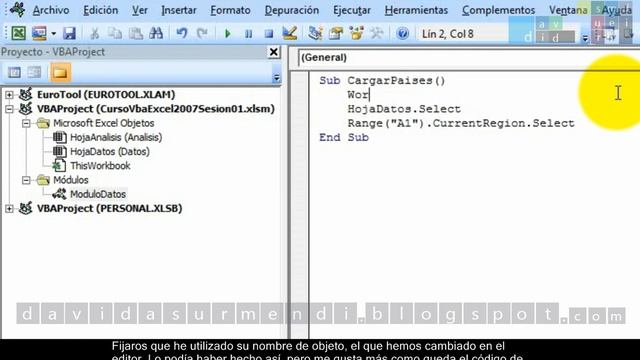Screen dimensions: 640x360
Task: Open the Ventana menu
Action: point(568,10)
